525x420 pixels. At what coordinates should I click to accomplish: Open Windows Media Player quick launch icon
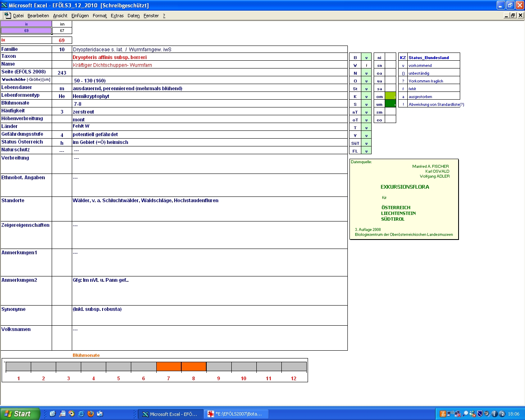tap(72, 414)
